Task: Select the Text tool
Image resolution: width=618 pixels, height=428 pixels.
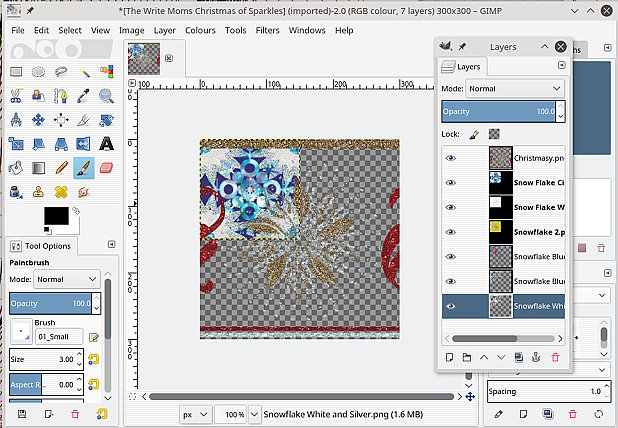Action: (106, 144)
